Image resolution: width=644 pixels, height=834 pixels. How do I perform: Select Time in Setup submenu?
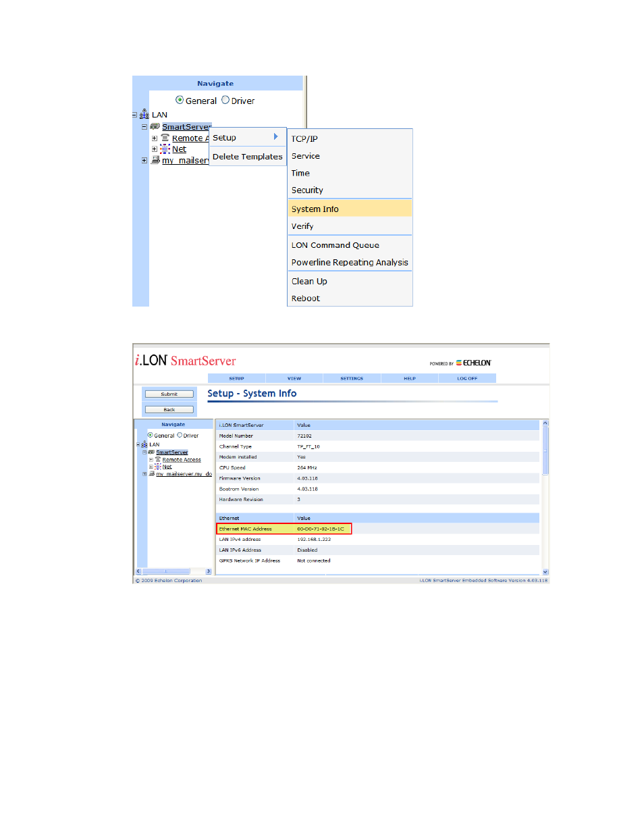[x=350, y=173]
